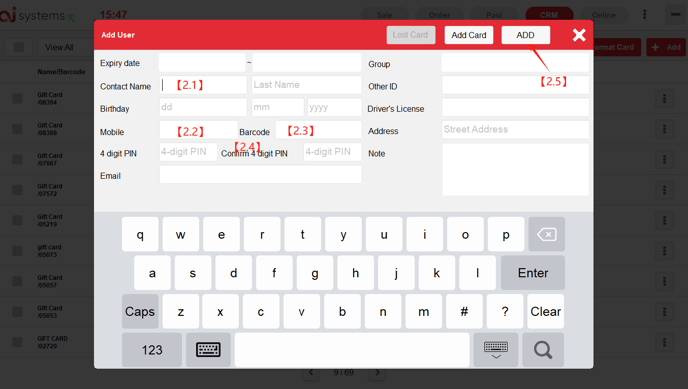This screenshot has height=389, width=688.
Task: Tap the ? key on keyboard
Action: click(x=505, y=311)
